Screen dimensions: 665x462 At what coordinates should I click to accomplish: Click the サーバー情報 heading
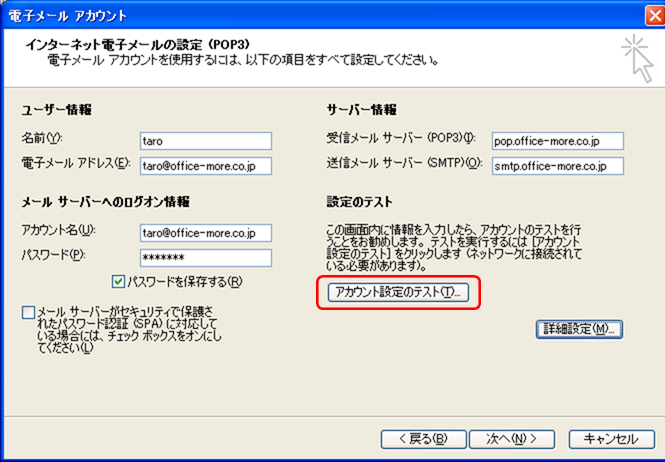(361, 110)
